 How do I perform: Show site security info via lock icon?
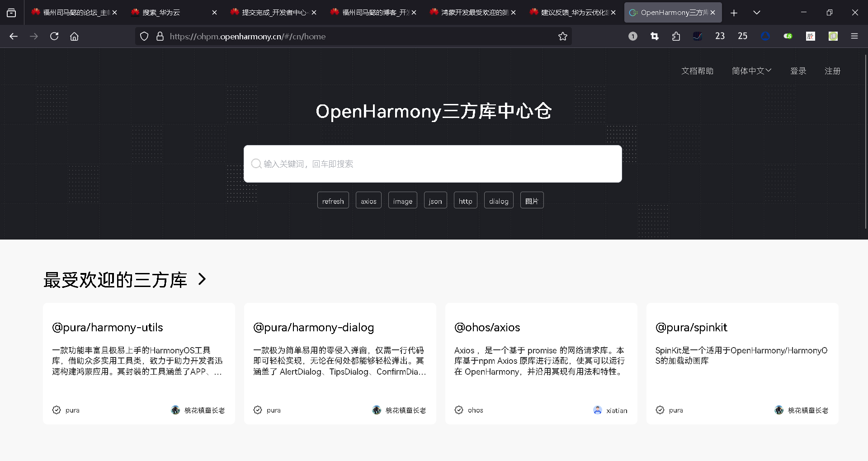click(160, 36)
